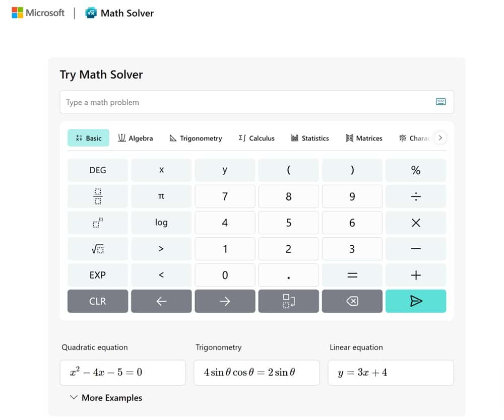This screenshot has height=420, width=504.
Task: Click the Type a math problem field
Action: click(247, 102)
